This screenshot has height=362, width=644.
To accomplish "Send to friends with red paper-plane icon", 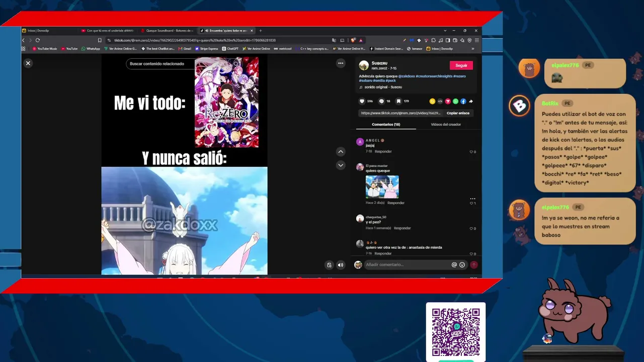I will [448, 101].
